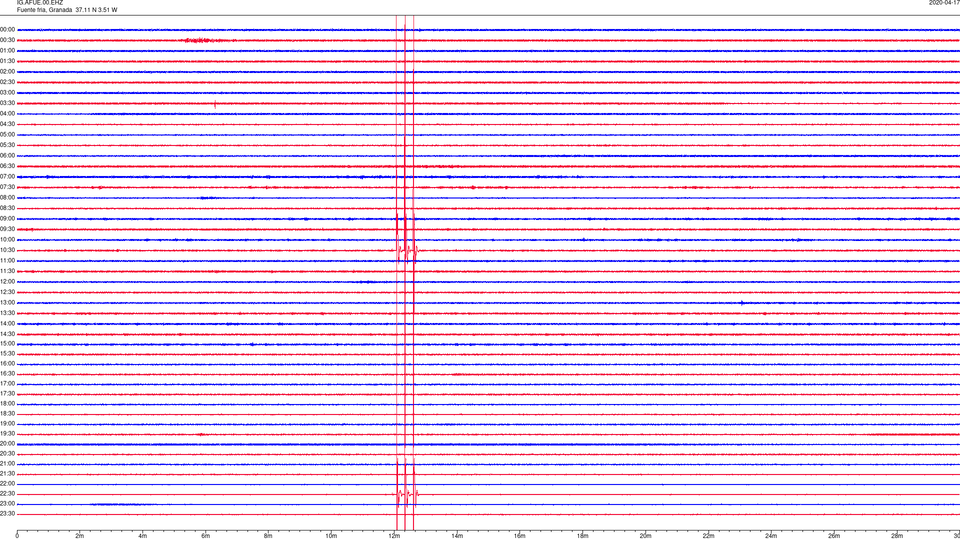This screenshot has height=540, width=960.
Task: Click the 11:00 trace label
Action: 8,260
